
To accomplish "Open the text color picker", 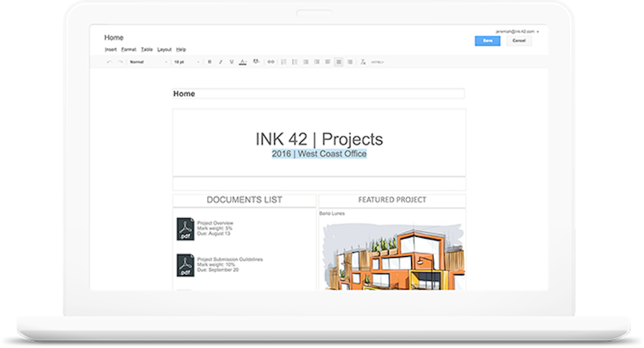I will 242,62.
